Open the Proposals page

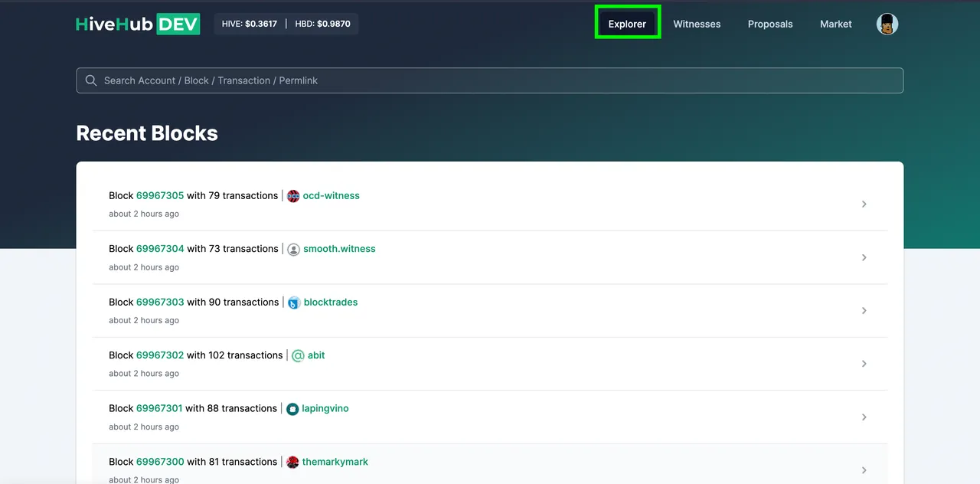click(x=770, y=24)
